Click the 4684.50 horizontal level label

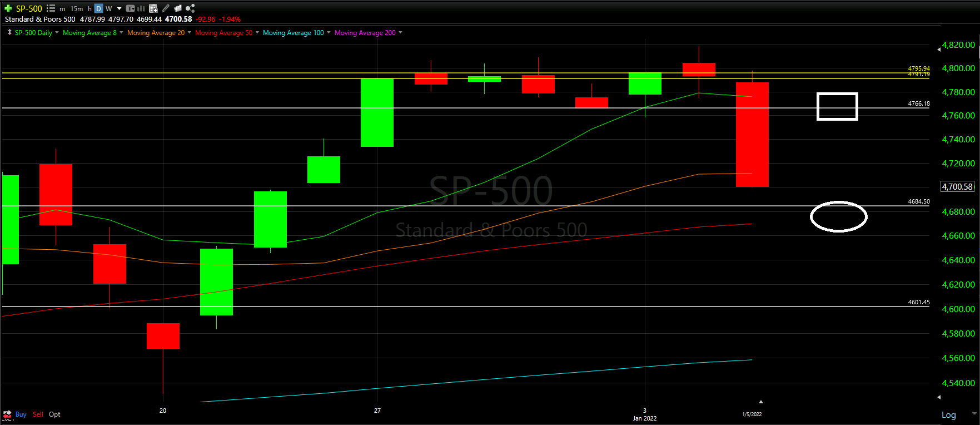point(919,201)
